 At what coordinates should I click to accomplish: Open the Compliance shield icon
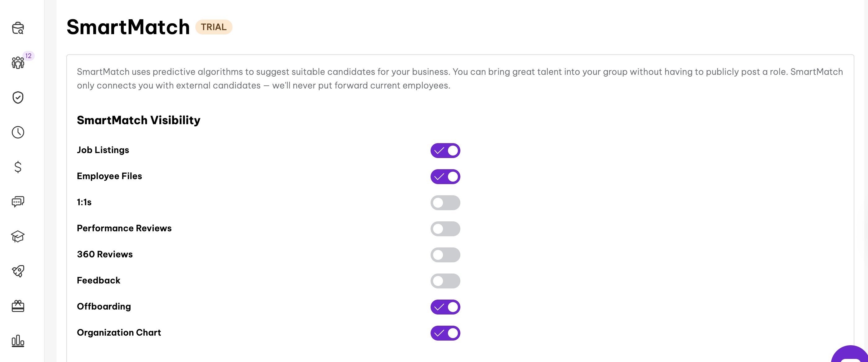click(x=18, y=97)
